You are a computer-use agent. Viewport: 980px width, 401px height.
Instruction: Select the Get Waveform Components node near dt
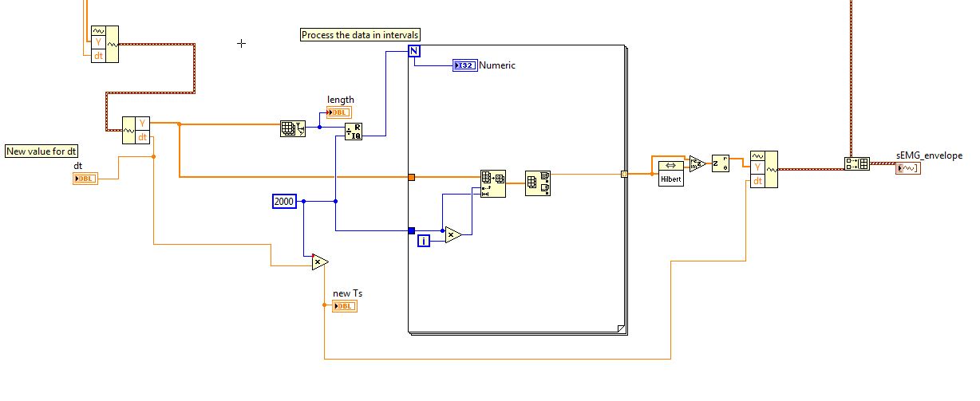click(x=136, y=130)
